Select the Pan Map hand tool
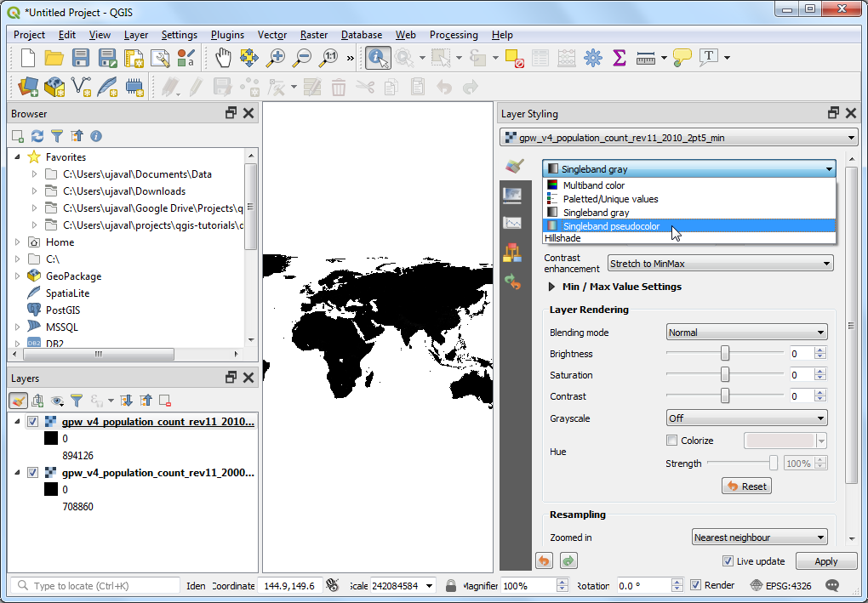Screen dimensions: 868x603 tap(223, 58)
